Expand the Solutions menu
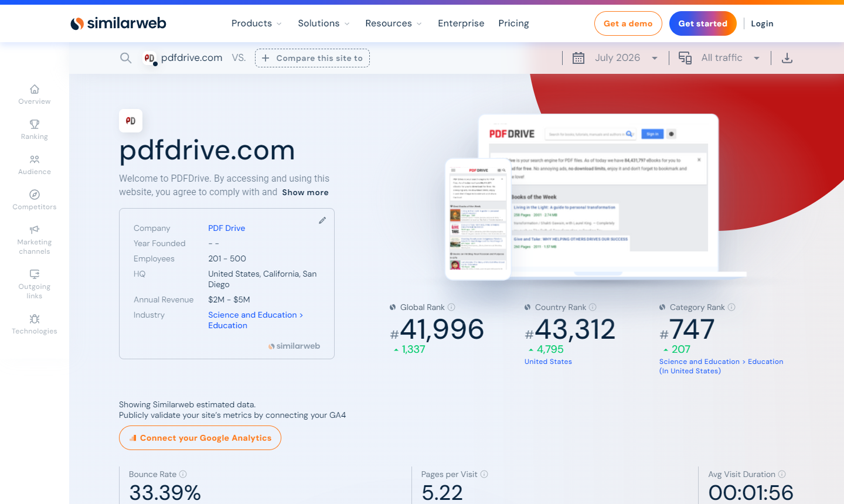 (324, 23)
